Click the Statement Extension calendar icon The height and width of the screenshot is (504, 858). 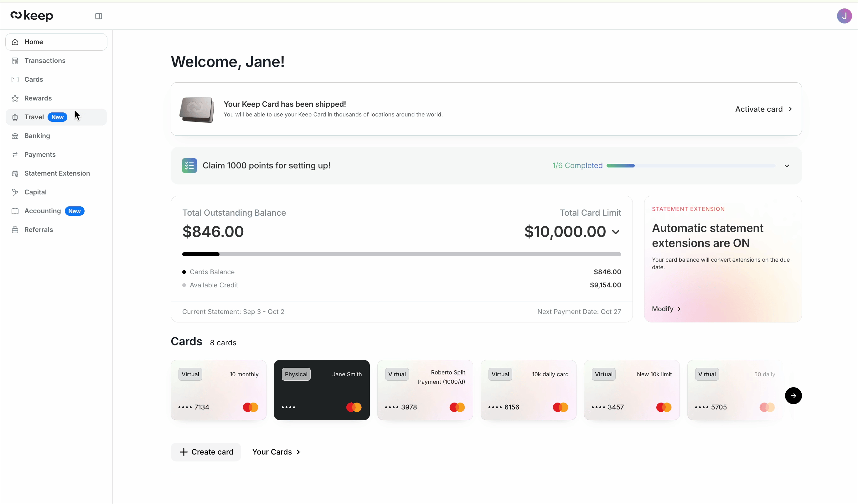[x=15, y=173]
